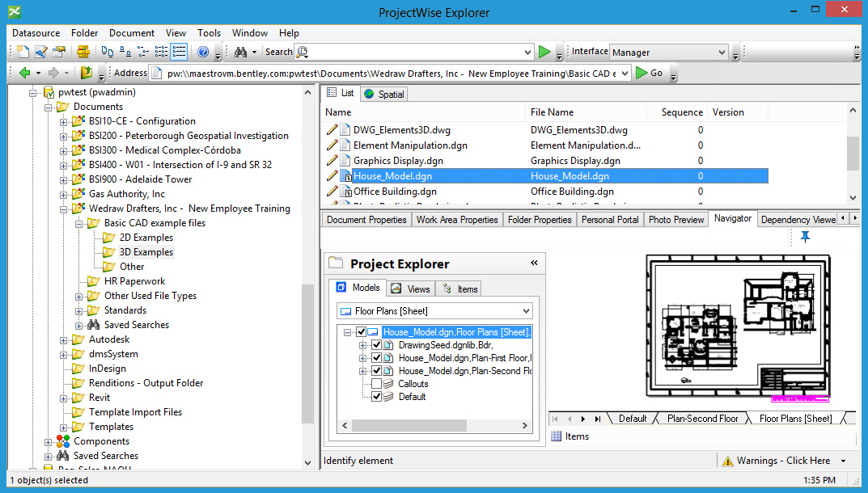Click the green back arrow
868x493 pixels.
[24, 73]
